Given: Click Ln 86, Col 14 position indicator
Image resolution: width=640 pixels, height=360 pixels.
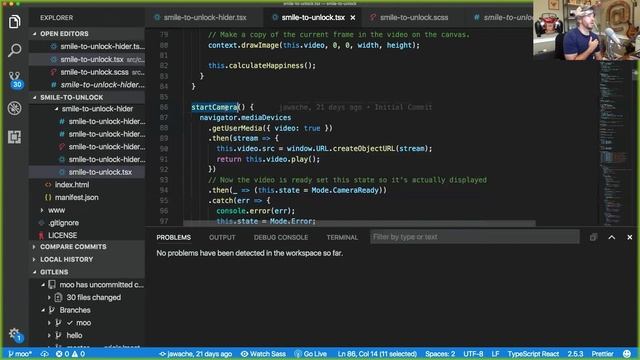Looking at the screenshot, I should point(377,354).
